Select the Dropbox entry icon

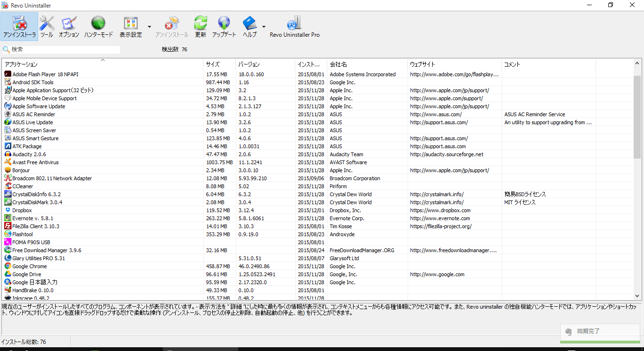8,210
